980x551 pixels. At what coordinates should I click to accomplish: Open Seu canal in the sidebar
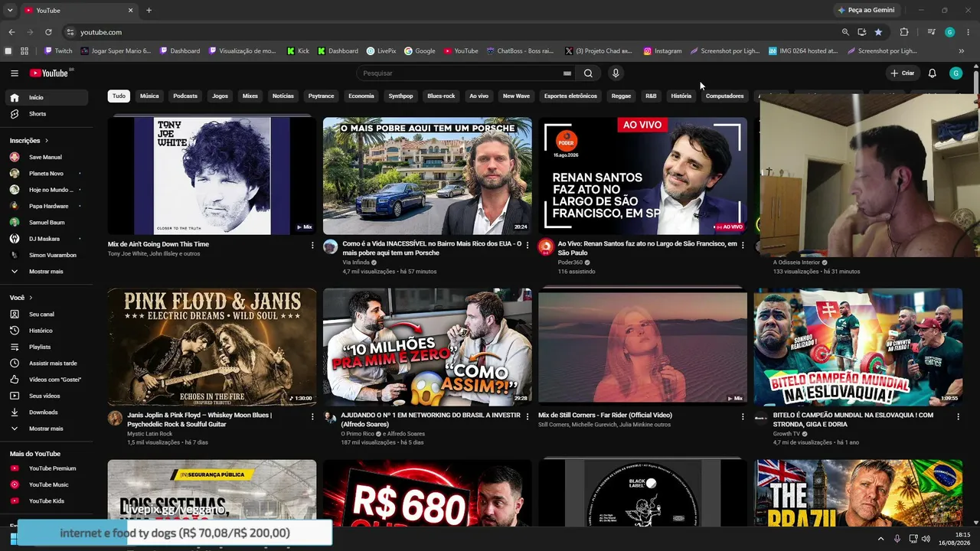[47, 315]
